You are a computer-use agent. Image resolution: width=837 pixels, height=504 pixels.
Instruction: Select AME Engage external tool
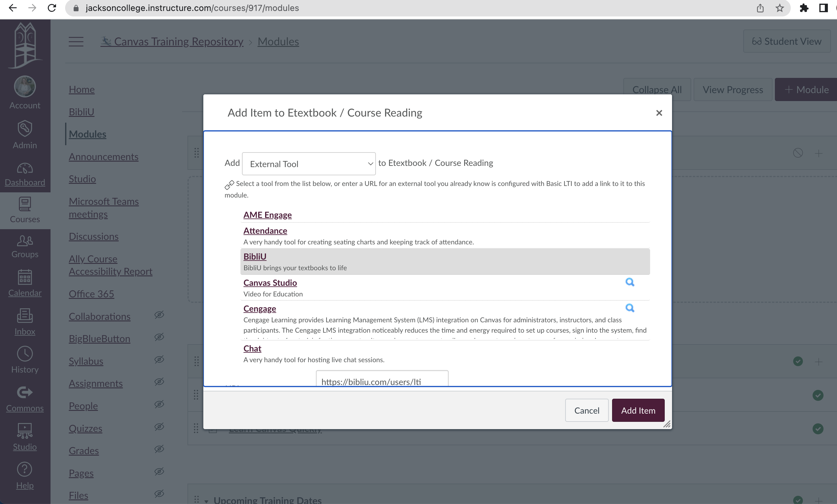pyautogui.click(x=268, y=215)
